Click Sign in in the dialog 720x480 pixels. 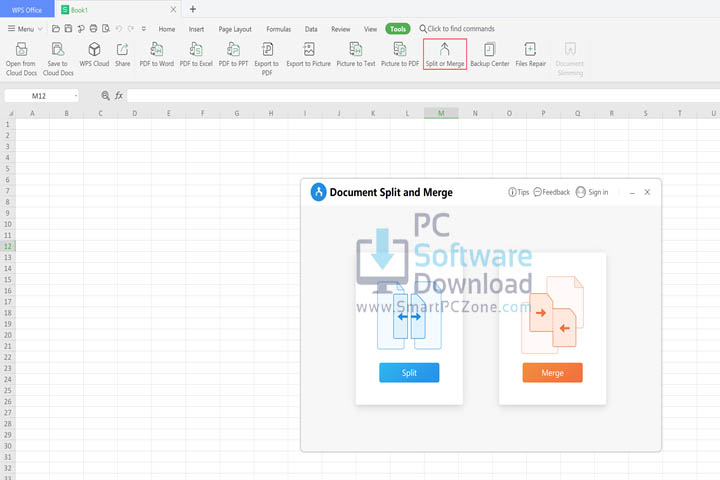click(592, 192)
